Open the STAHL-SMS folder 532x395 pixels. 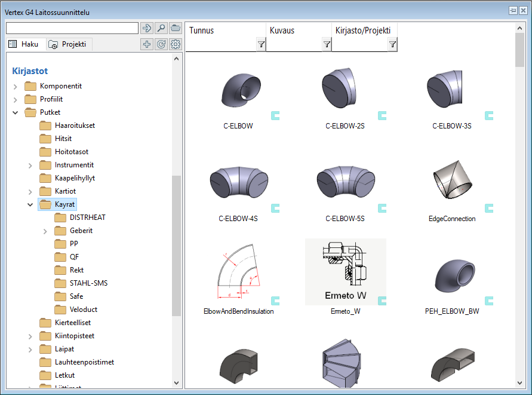88,283
